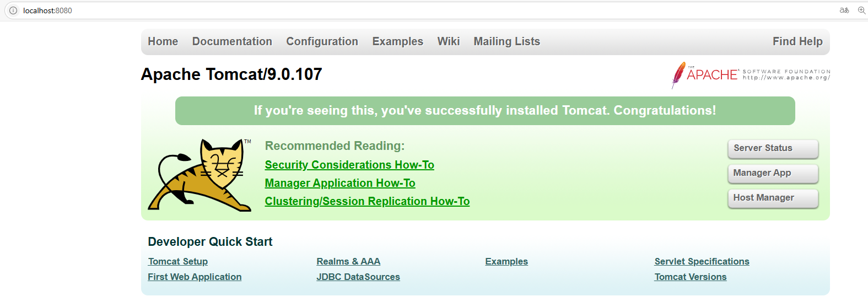The height and width of the screenshot is (307, 868).
Task: Open the JDBC DataSources link
Action: [358, 277]
